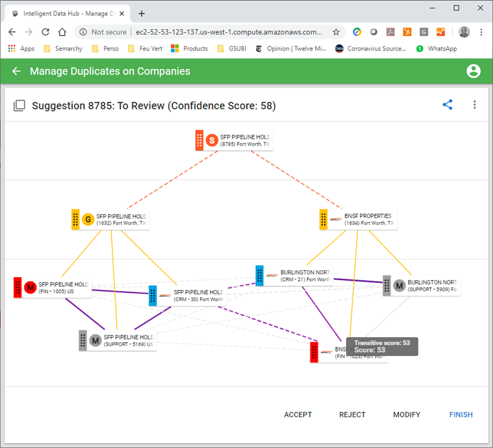Screen dimensions: 493x448
Task: Go back with the green header arrow
Action: (16, 71)
